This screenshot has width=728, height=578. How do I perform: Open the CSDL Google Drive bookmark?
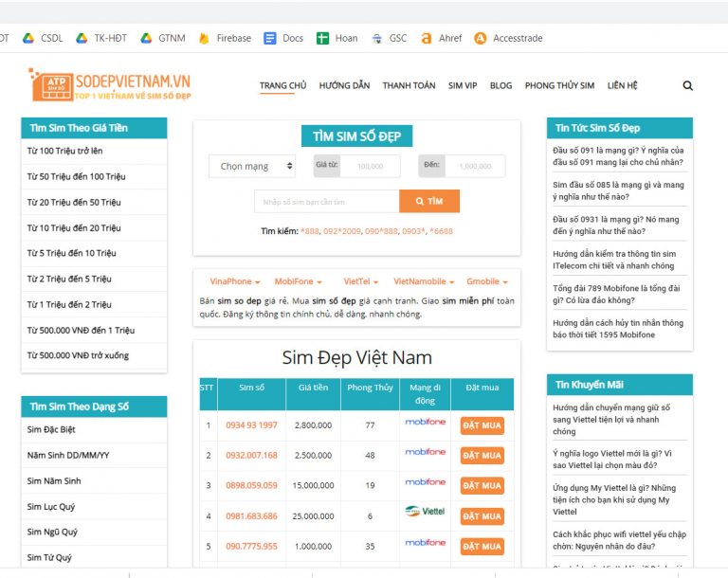pyautogui.click(x=43, y=38)
